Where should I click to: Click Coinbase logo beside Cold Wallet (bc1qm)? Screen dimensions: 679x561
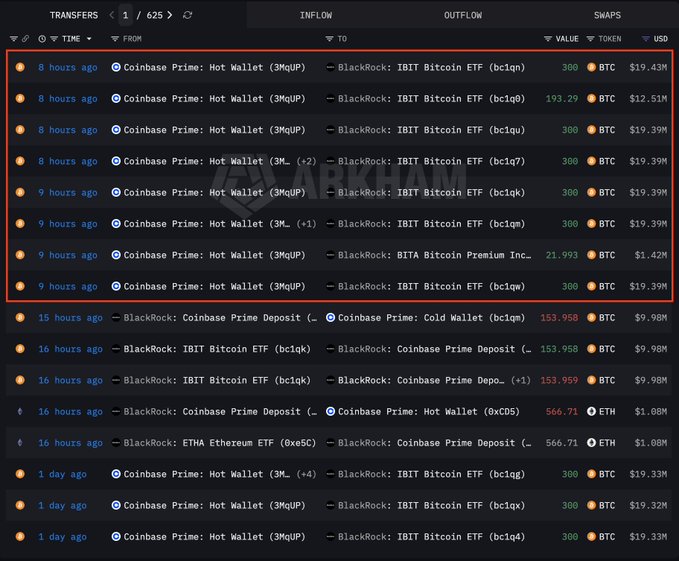click(x=330, y=317)
